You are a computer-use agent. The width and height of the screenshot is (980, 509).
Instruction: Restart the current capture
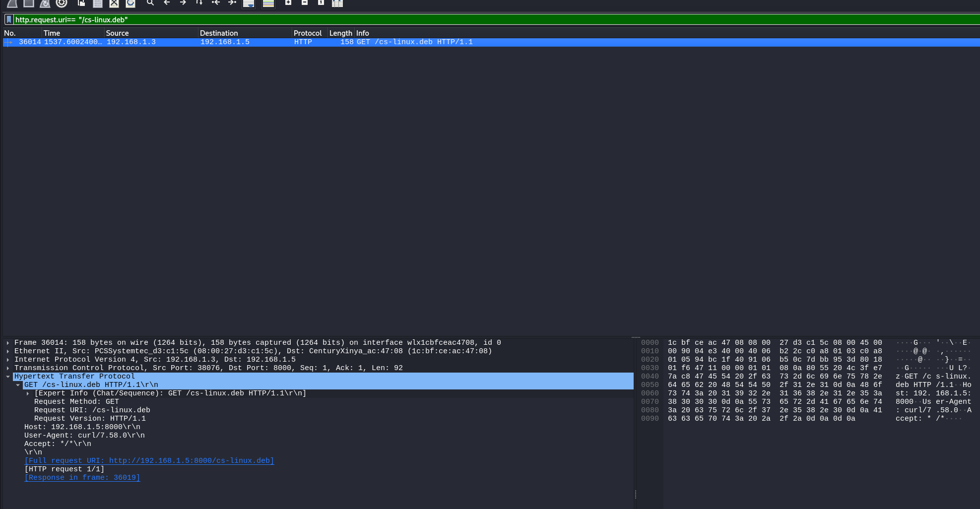[x=45, y=3]
